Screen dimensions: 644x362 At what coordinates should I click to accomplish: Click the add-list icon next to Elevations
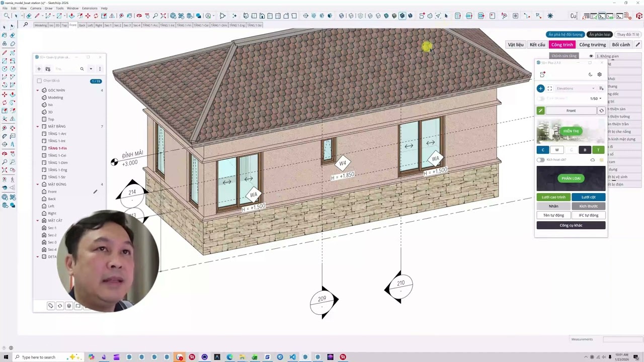pos(601,88)
